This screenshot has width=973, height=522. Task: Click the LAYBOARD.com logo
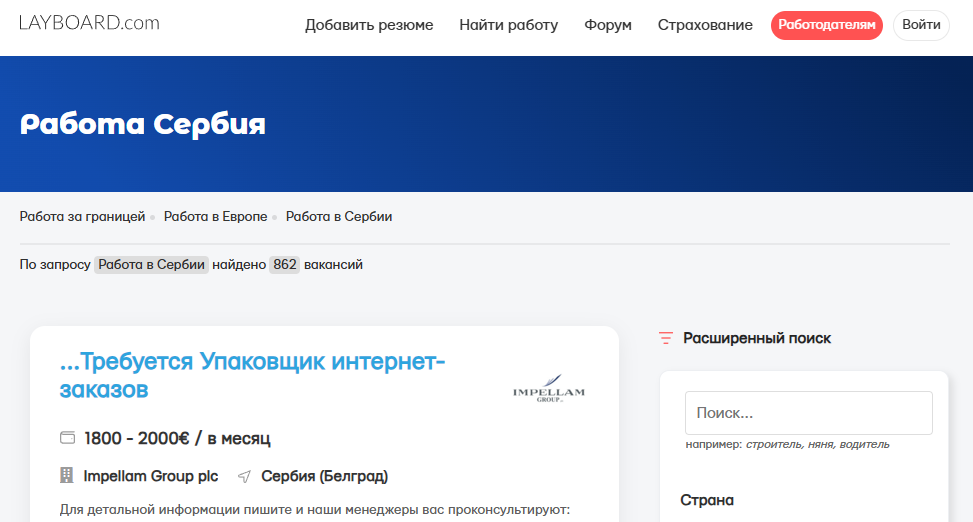[x=89, y=23]
